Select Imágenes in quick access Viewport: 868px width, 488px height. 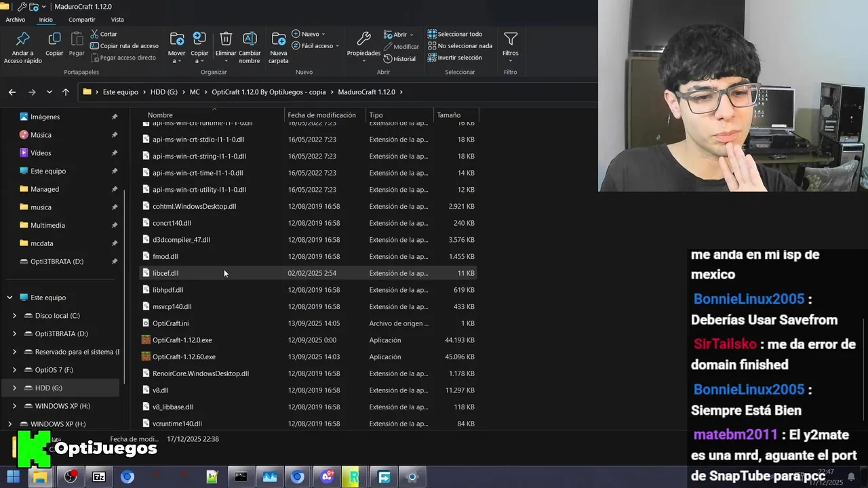[x=45, y=117]
